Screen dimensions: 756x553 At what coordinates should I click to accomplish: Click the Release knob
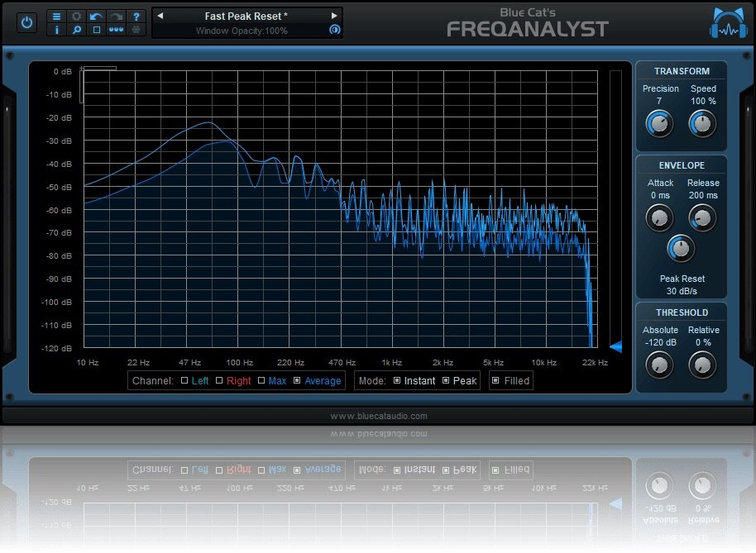702,217
